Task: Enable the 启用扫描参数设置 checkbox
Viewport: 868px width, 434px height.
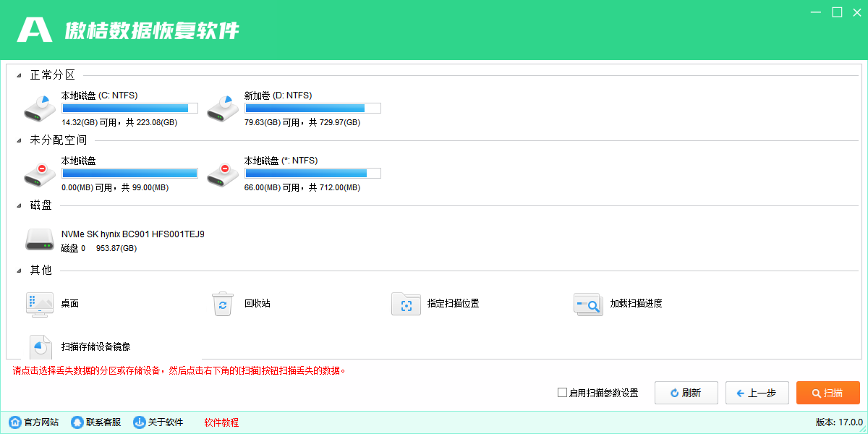Action: coord(562,392)
